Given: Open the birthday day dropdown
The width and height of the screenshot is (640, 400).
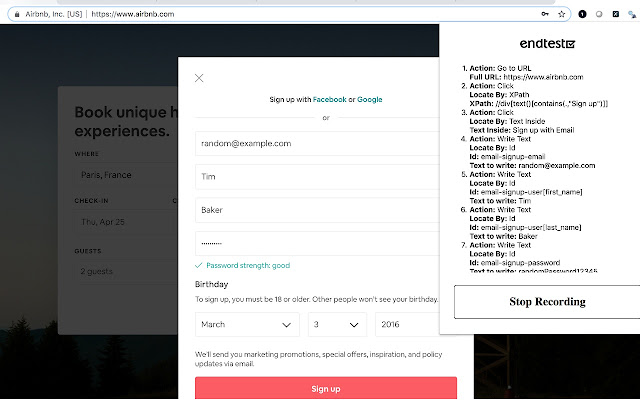Looking at the screenshot, I should tap(338, 324).
